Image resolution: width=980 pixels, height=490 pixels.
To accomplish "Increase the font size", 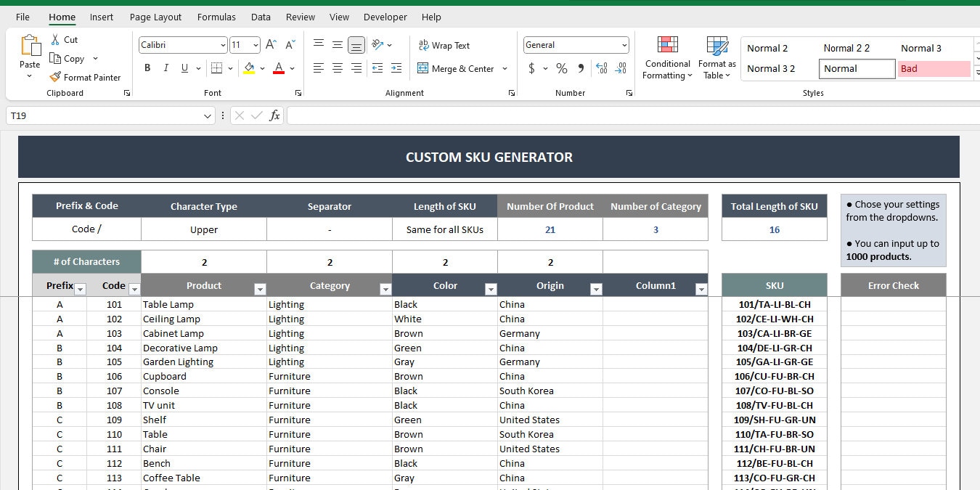I will pyautogui.click(x=270, y=44).
